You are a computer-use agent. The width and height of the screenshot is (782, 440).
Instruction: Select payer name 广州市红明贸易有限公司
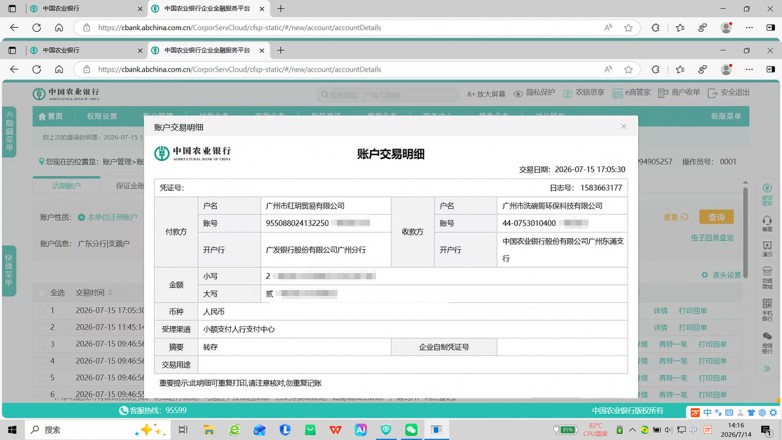[x=305, y=206]
